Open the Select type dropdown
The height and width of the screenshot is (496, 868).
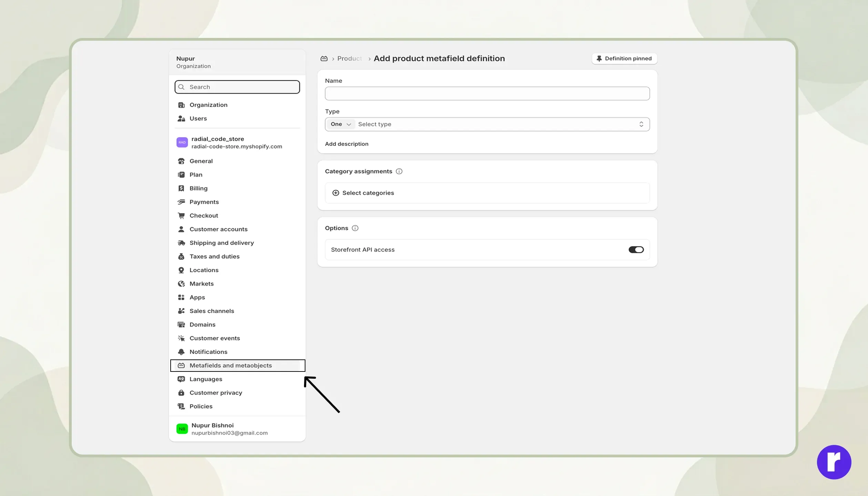[501, 124]
